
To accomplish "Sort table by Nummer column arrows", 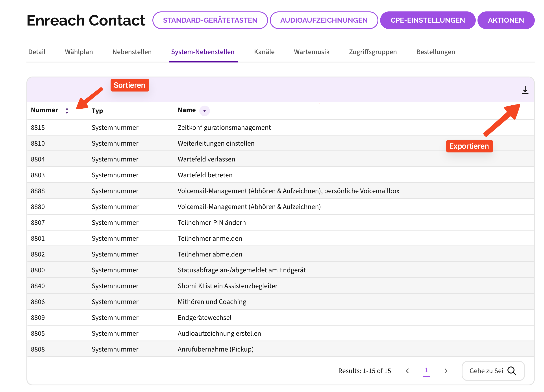I will coord(67,111).
